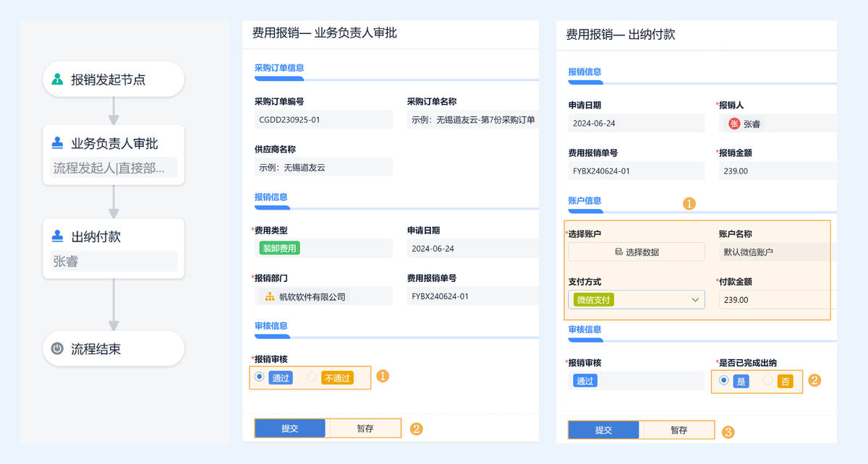
Task: Click the organization icon beside 帆软软件有限公司
Action: coord(270,296)
